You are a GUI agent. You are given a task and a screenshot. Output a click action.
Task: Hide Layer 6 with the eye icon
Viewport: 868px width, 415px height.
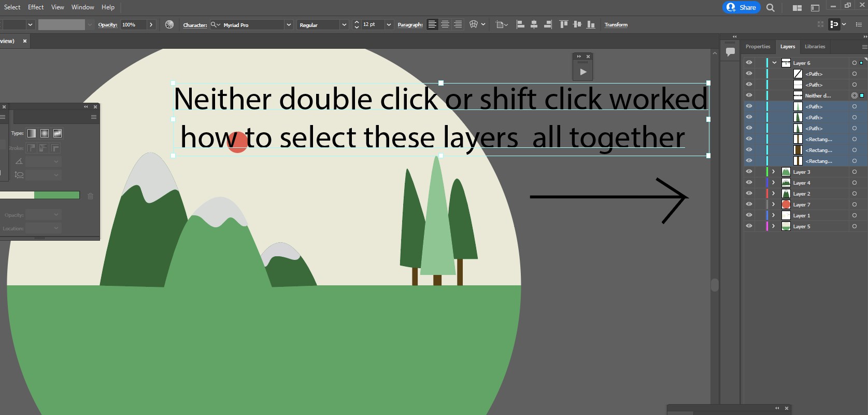tap(749, 63)
